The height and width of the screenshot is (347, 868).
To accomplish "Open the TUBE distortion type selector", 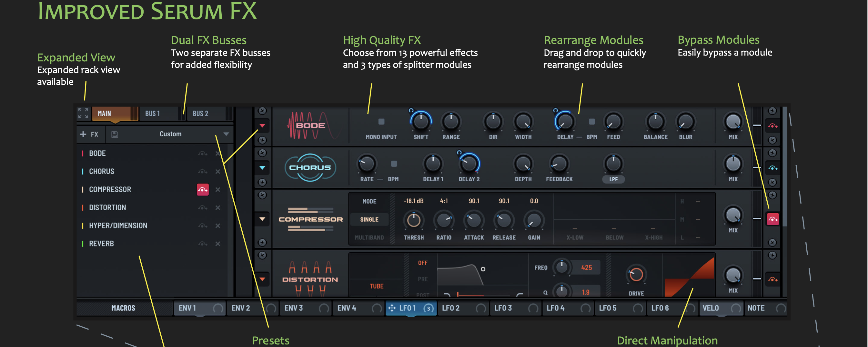I will [376, 286].
